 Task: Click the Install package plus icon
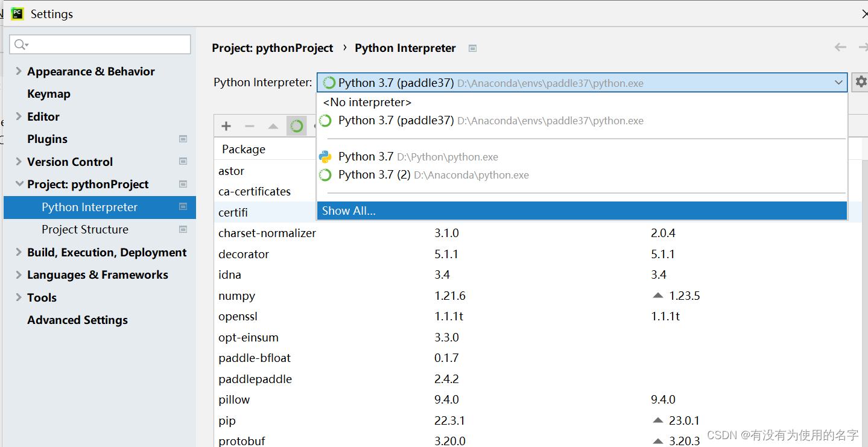click(226, 126)
